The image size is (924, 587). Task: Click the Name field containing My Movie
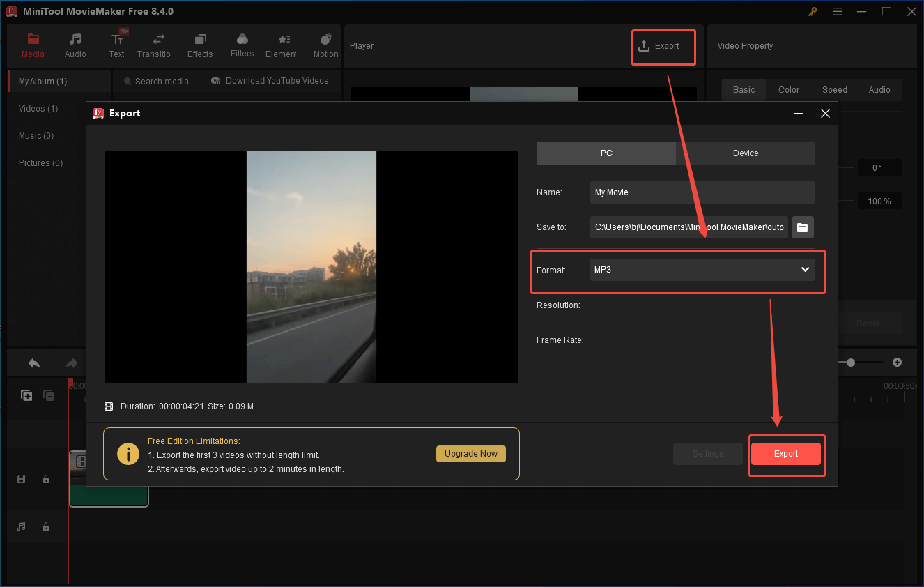(x=701, y=192)
